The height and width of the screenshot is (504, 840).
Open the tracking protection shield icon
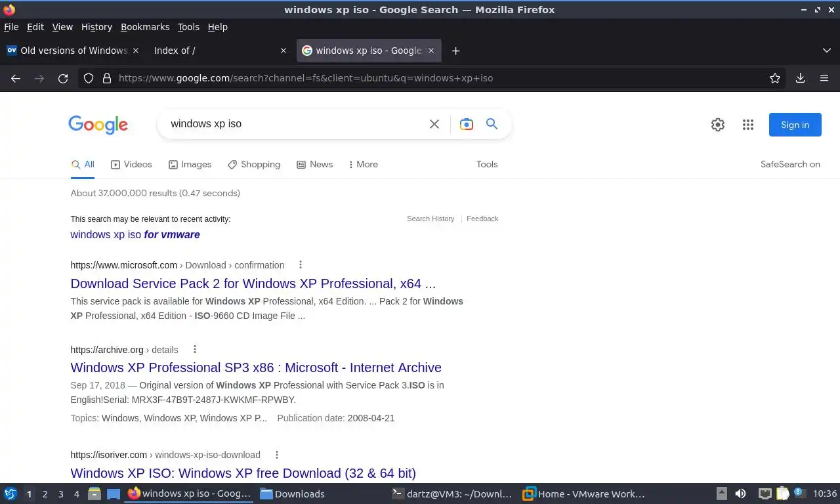point(89,78)
